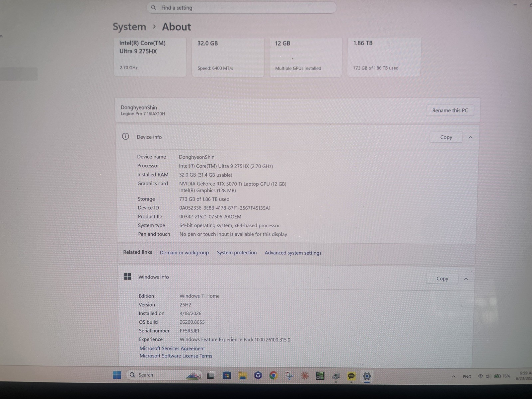Click the Product ID value 00342-21521-07506-AAOEM
532x399 pixels.
[210, 217]
